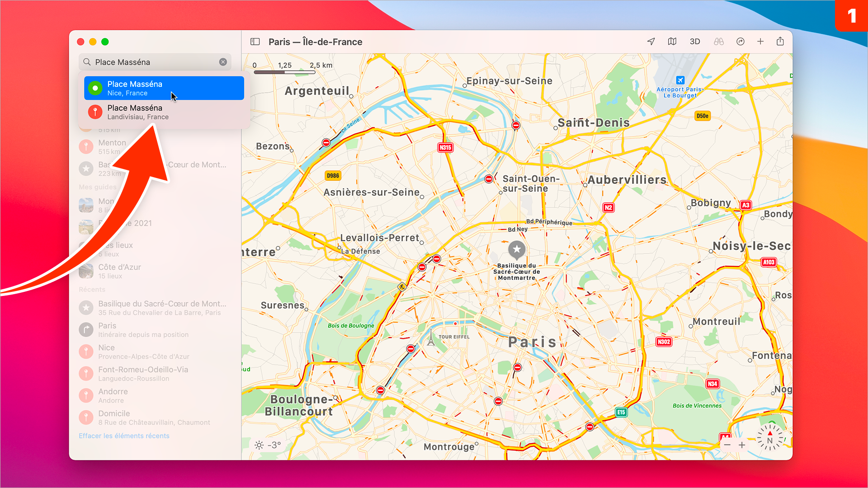Select the Menton favorite

[x=155, y=146]
